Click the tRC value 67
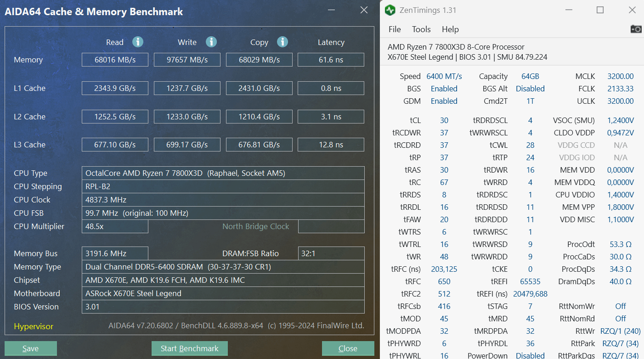Screen dimensions: 644x359 [444, 182]
